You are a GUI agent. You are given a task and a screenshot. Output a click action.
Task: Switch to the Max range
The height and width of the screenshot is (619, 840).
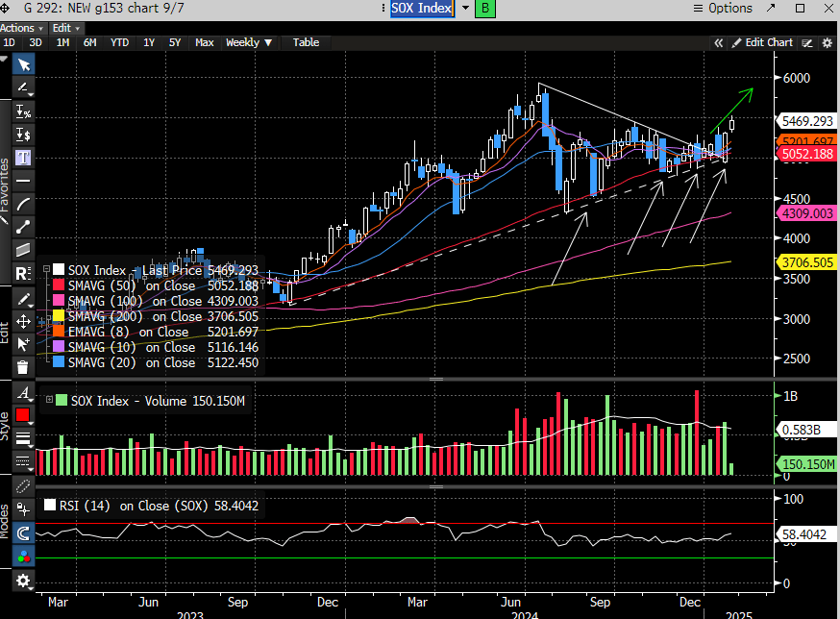pyautogui.click(x=204, y=42)
